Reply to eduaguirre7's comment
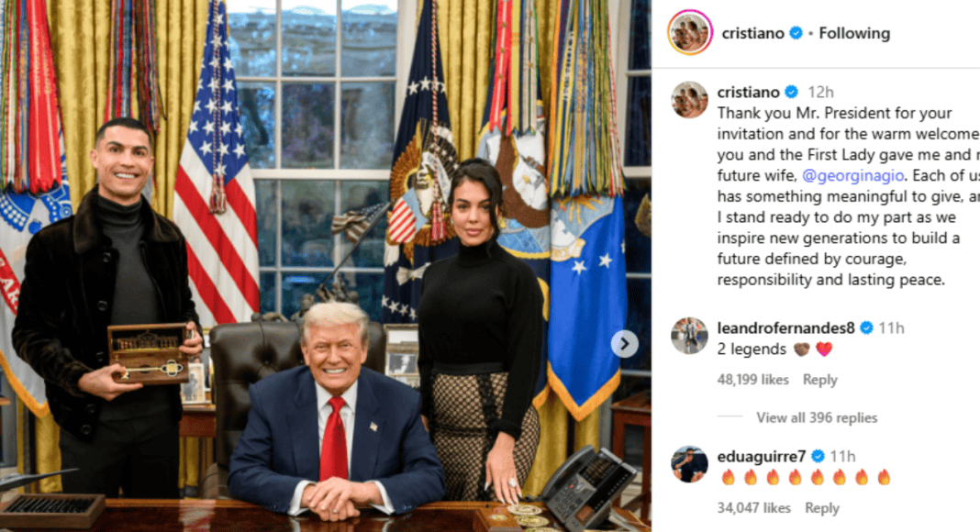This screenshot has height=532, width=980. [x=822, y=508]
